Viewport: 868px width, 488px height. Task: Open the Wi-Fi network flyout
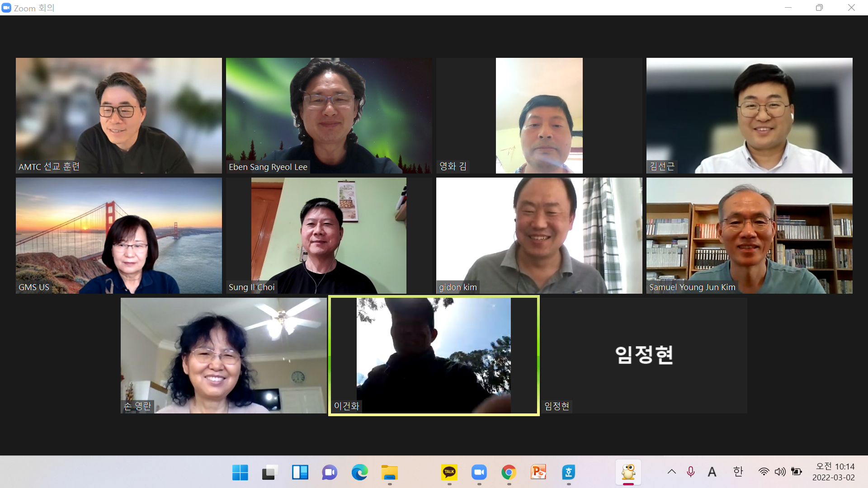click(x=764, y=472)
